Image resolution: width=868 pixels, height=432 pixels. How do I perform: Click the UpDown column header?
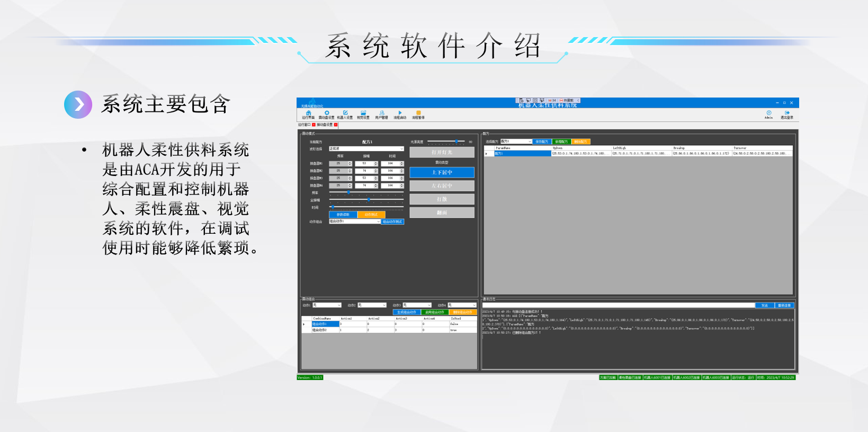581,148
